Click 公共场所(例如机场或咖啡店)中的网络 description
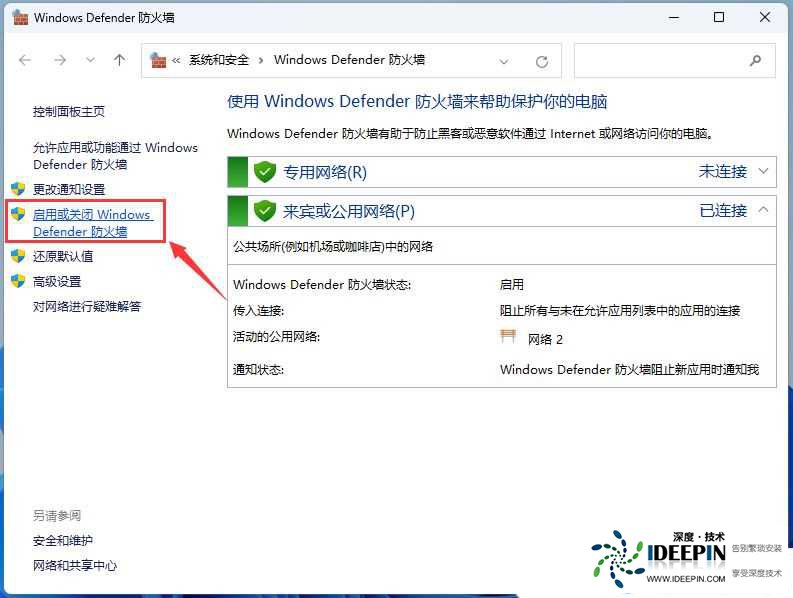The image size is (793, 598). (333, 246)
